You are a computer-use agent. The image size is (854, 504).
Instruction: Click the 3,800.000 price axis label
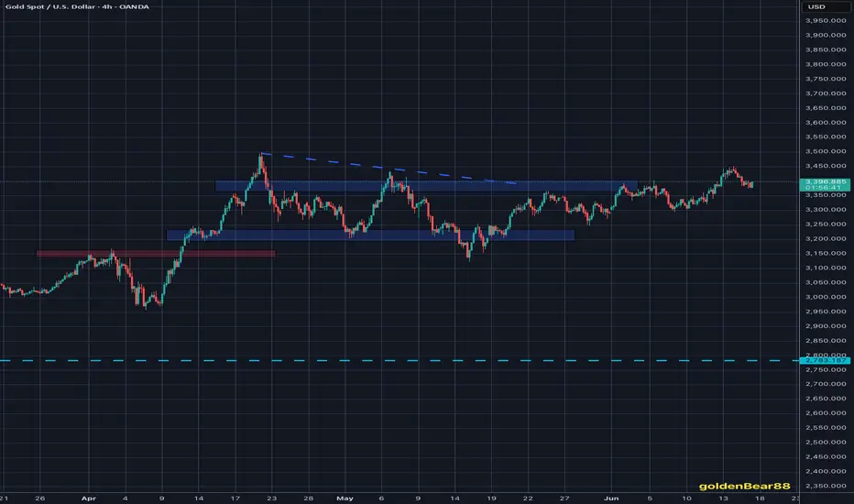pos(825,64)
